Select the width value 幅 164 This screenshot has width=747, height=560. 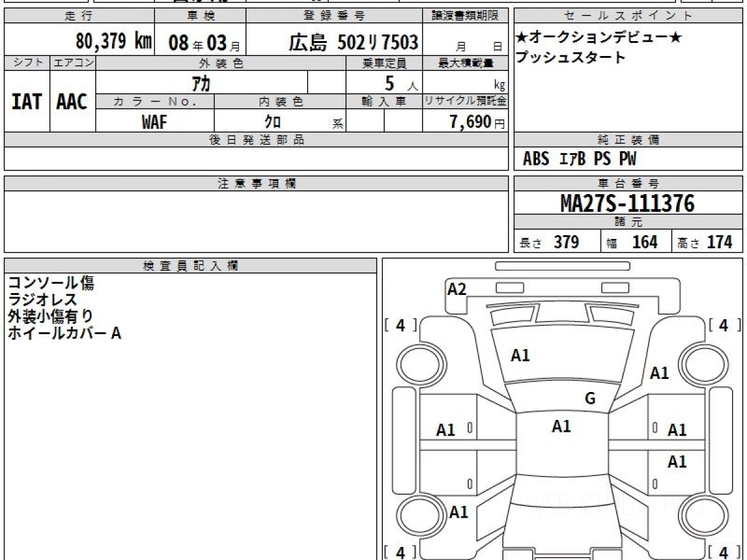point(632,242)
